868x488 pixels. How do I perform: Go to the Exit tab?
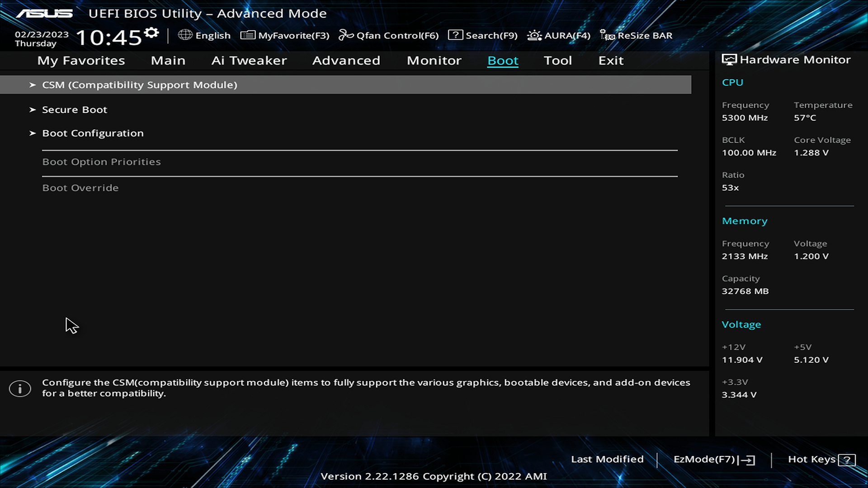click(x=611, y=61)
